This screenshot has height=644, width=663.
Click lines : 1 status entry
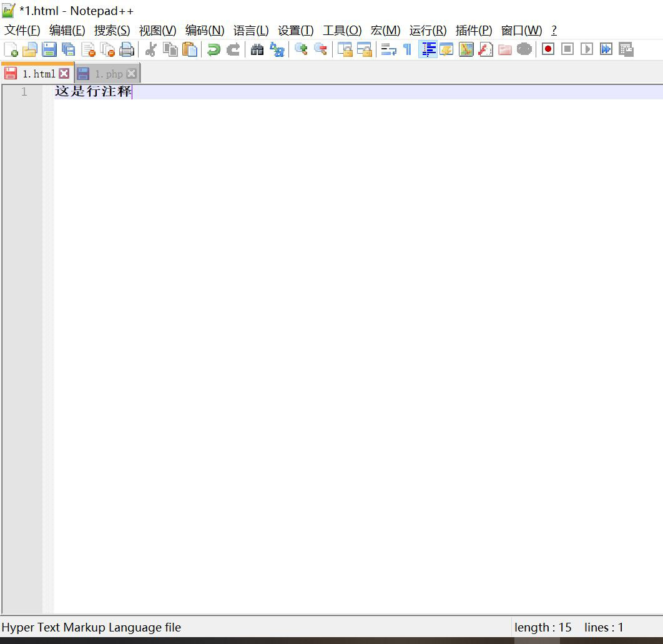tap(604, 627)
